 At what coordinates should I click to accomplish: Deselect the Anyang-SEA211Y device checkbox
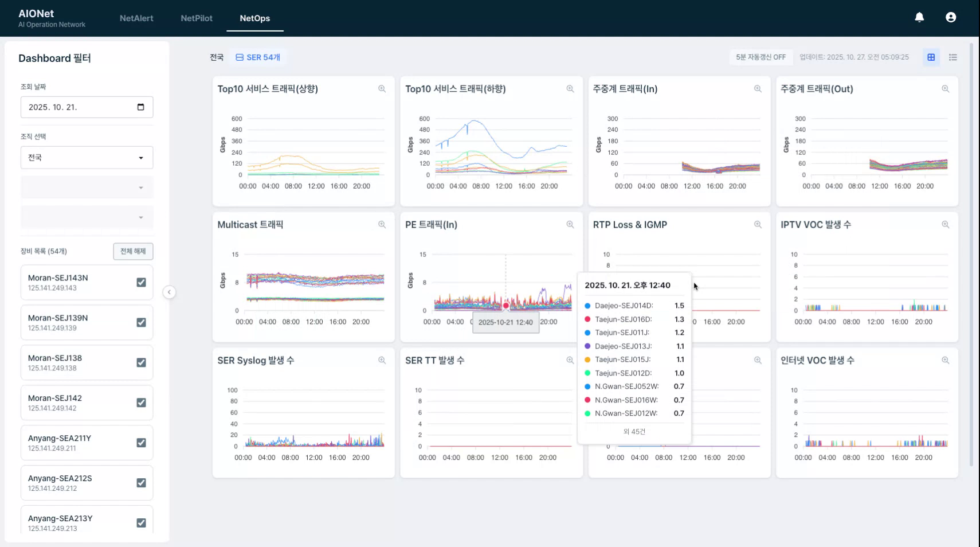coord(141,443)
